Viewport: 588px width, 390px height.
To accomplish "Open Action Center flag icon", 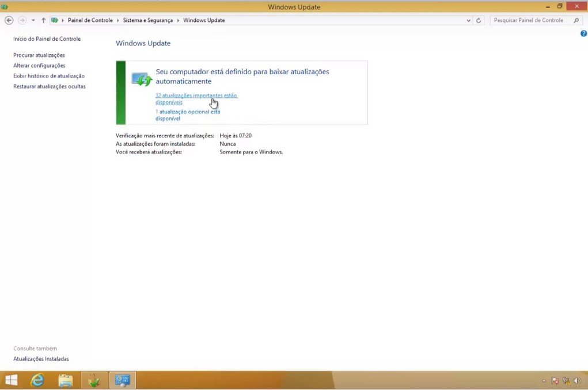I will 555,381.
